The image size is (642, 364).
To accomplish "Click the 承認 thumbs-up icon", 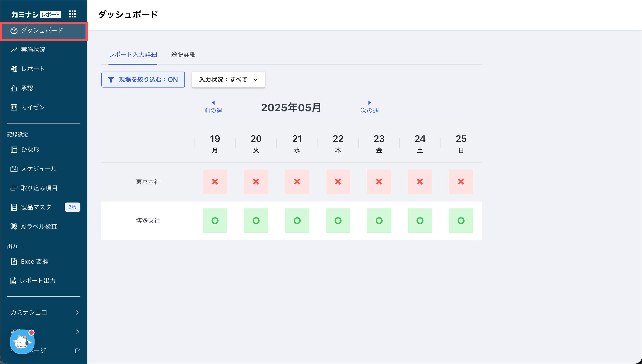I will click(x=14, y=88).
